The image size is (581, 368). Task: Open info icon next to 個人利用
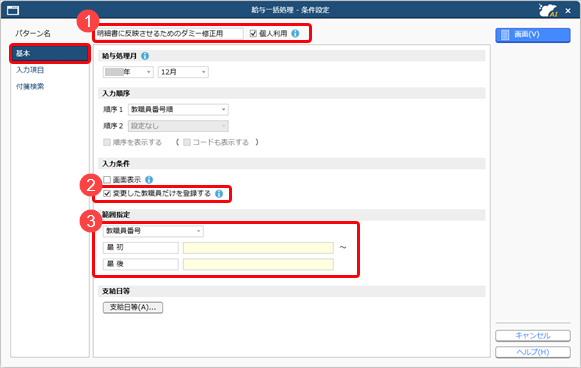point(295,33)
